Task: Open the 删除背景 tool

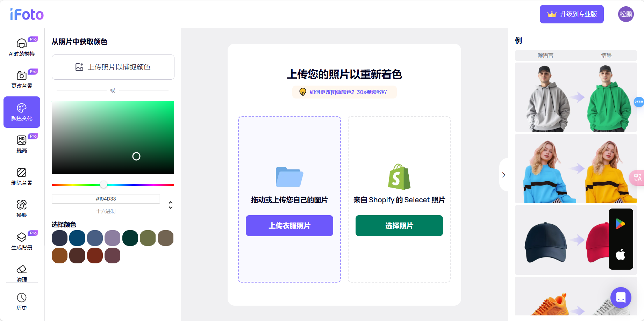Action: pos(22,177)
